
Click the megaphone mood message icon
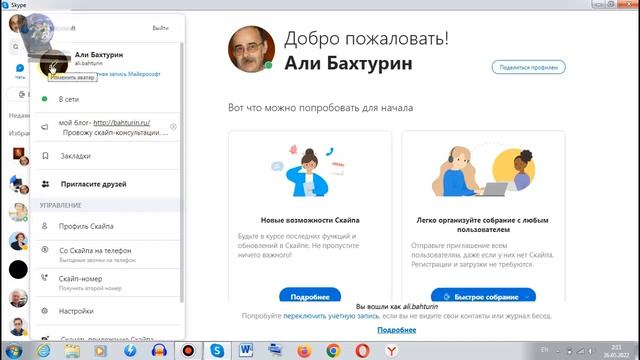(45, 127)
